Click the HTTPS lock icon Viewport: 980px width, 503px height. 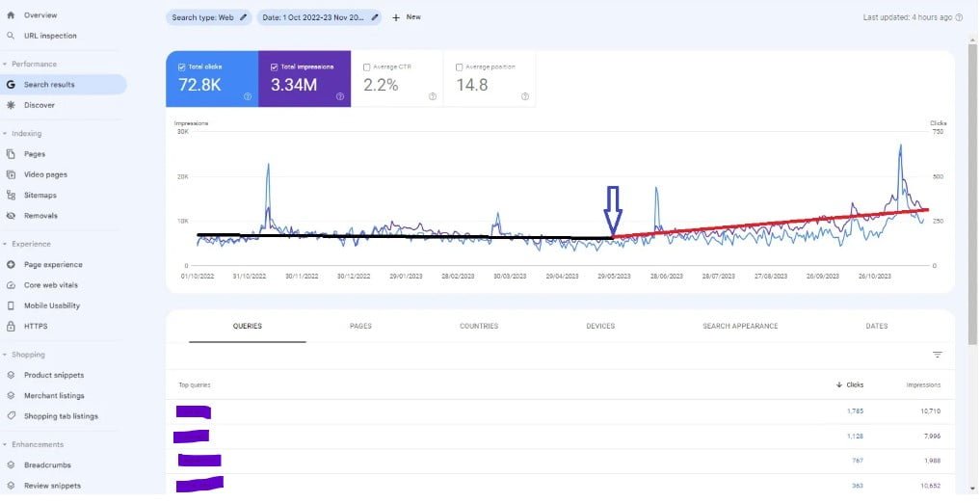pyautogui.click(x=11, y=326)
